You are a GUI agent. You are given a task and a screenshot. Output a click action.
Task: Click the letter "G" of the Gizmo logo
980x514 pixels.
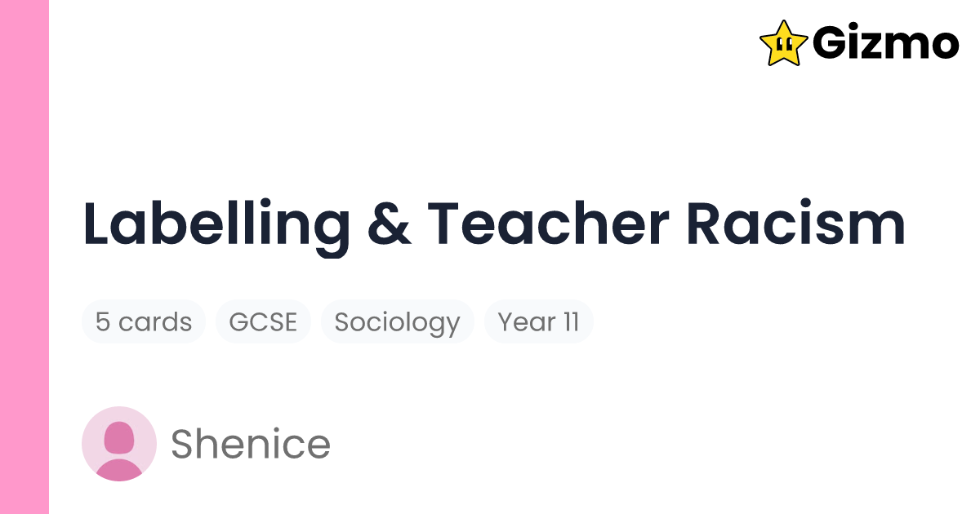832,43
